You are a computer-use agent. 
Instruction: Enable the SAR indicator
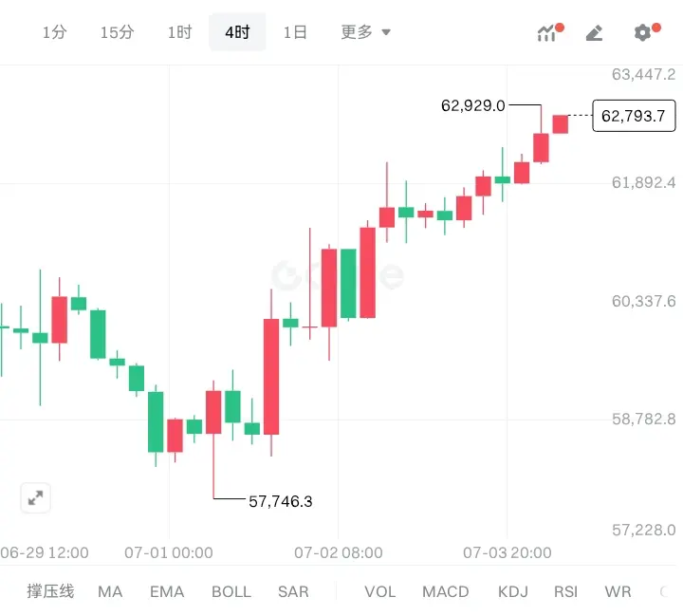[x=293, y=591]
